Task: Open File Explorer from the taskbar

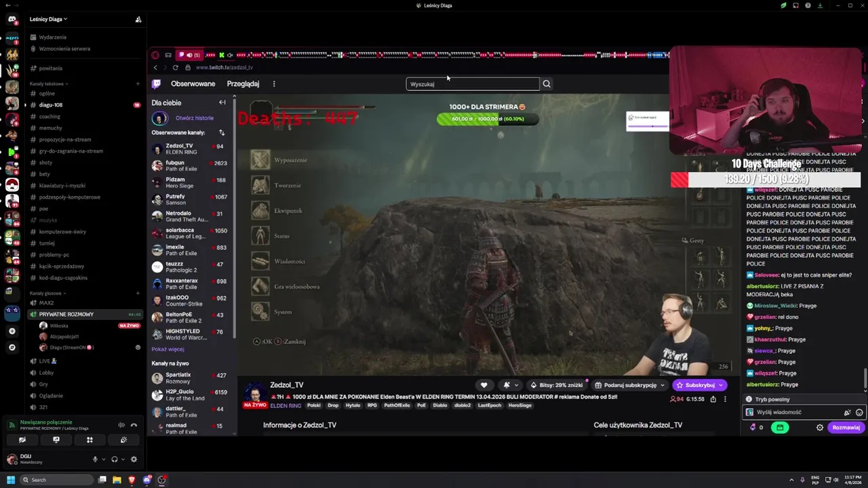Action: pyautogui.click(x=117, y=480)
